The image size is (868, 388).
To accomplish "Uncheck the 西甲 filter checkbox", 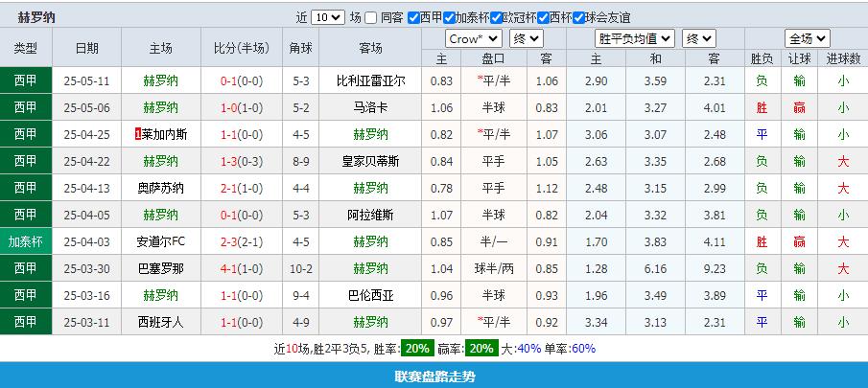I will coord(413,17).
